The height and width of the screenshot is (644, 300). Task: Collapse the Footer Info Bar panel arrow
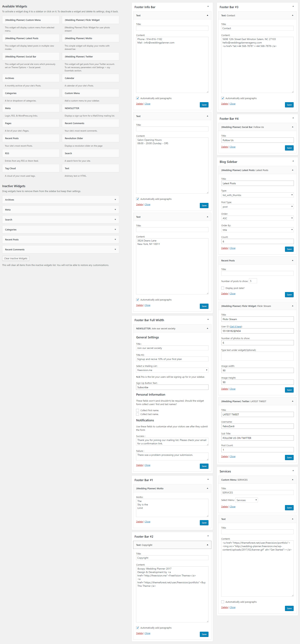point(208,7)
